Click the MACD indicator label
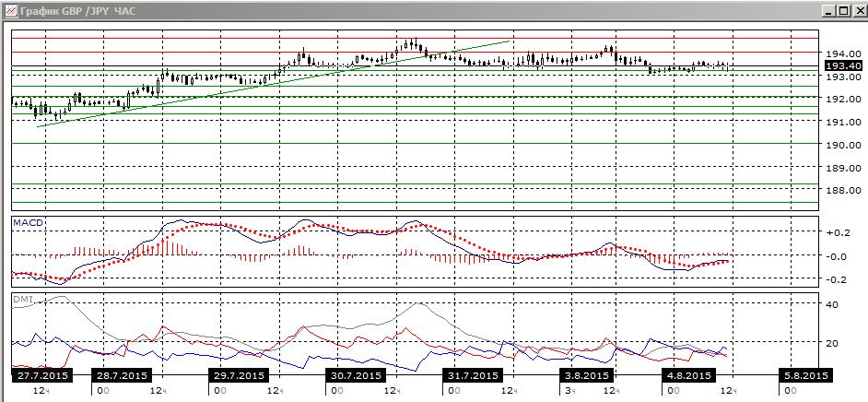Viewport: 868px width, 402px height. click(28, 222)
